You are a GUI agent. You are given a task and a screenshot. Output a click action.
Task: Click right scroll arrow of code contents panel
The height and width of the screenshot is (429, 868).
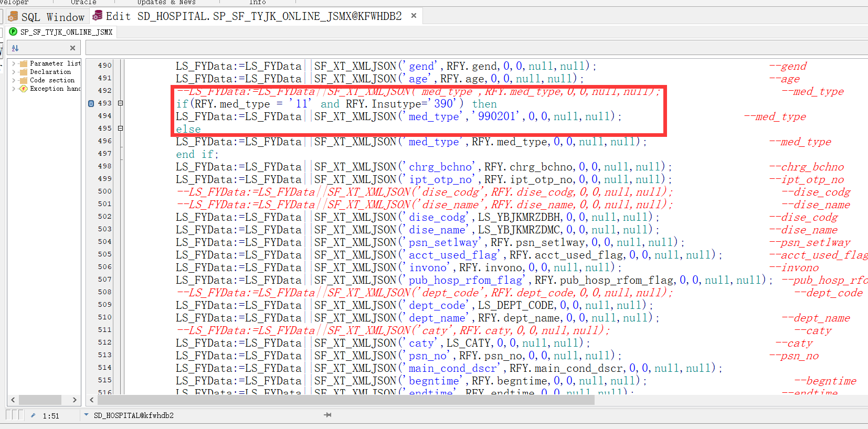click(75, 400)
